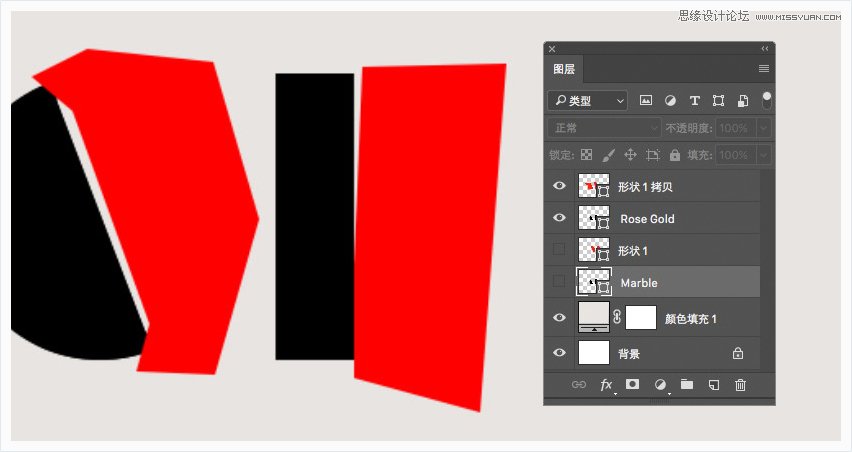
Task: Open the Layers panel options menu
Action: point(764,69)
